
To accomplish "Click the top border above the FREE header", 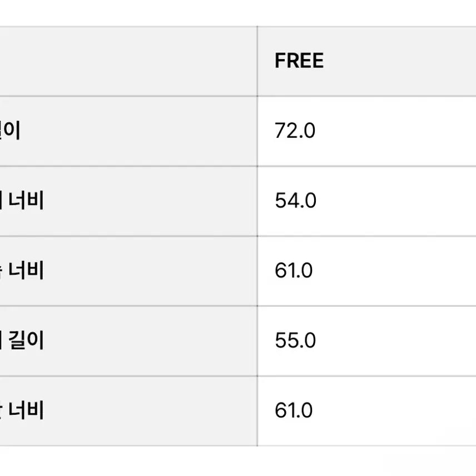I will coord(366,26).
